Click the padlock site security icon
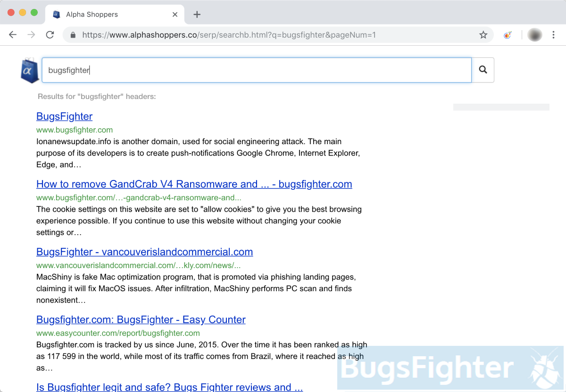Image resolution: width=566 pixels, height=392 pixels. coord(73,35)
